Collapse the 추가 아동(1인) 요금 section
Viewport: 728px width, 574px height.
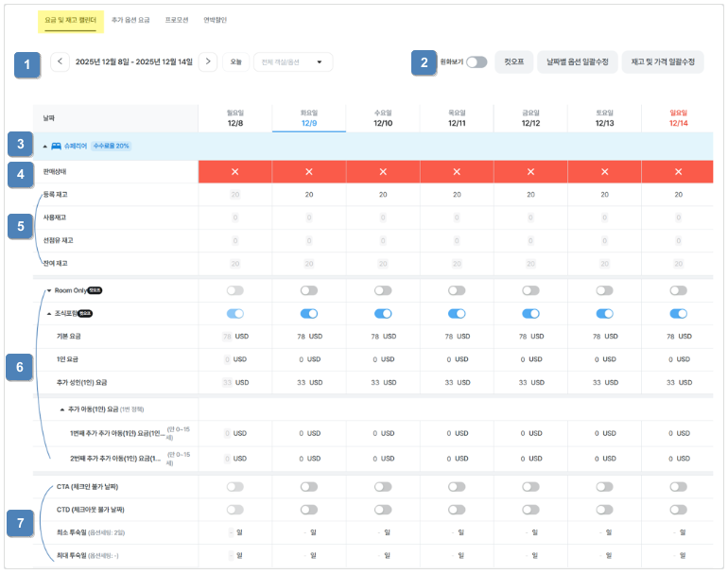point(61,409)
